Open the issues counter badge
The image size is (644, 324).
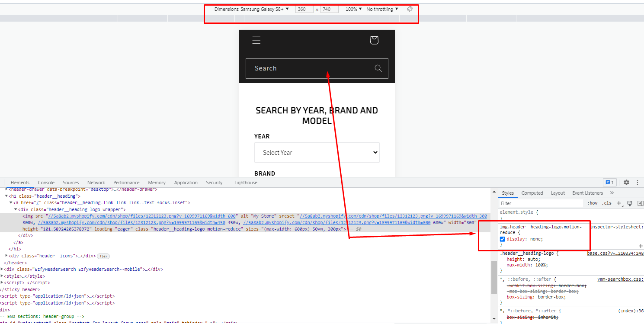tap(609, 183)
